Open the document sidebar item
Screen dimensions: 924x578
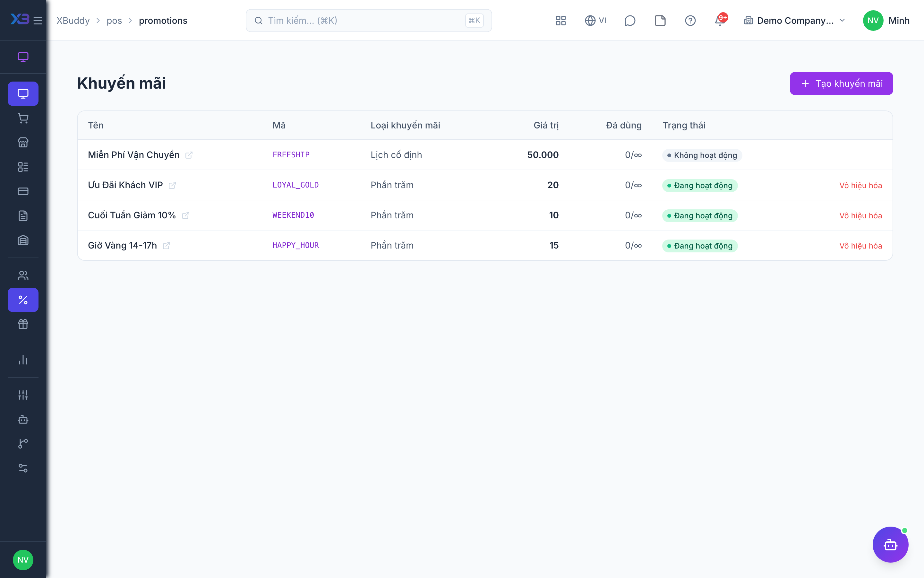click(x=23, y=215)
